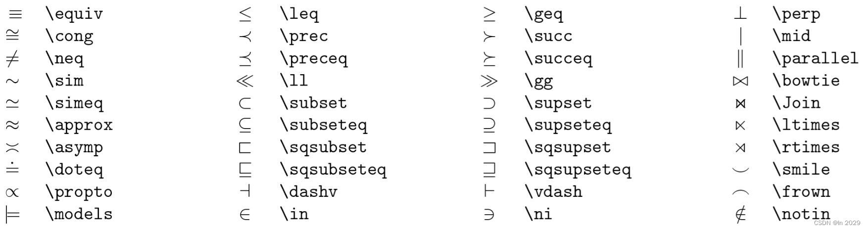Click the perpendicular symbol beside \perp
The width and height of the screenshot is (868, 230).
(x=740, y=14)
